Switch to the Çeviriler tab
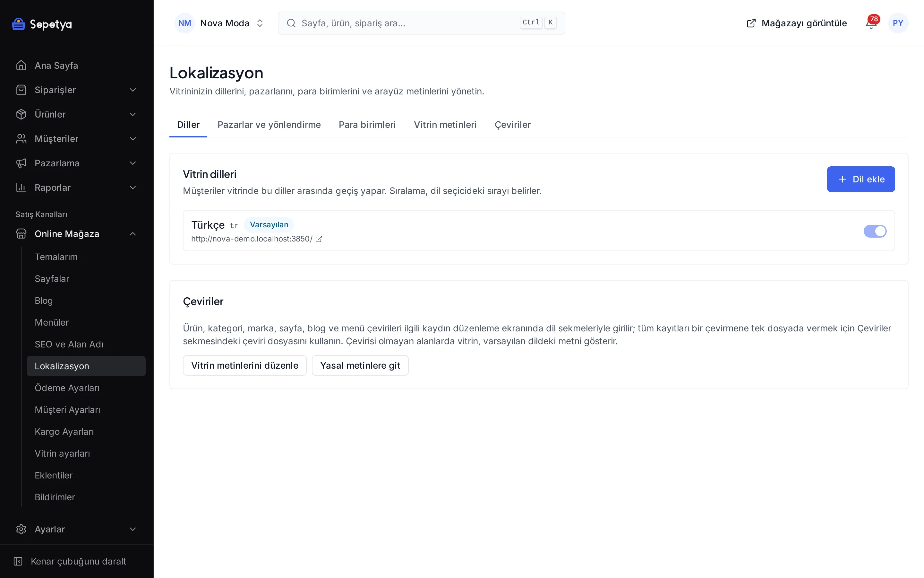This screenshot has width=924, height=578. click(x=512, y=125)
